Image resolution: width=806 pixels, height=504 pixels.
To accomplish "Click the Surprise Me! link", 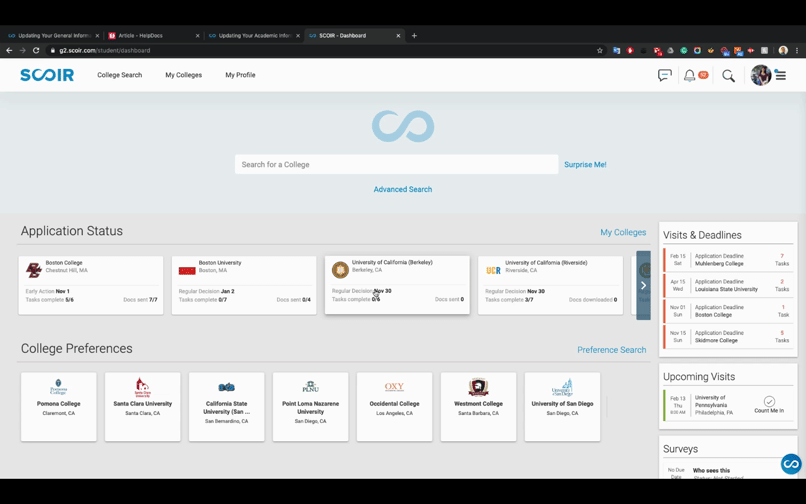I will coord(585,165).
